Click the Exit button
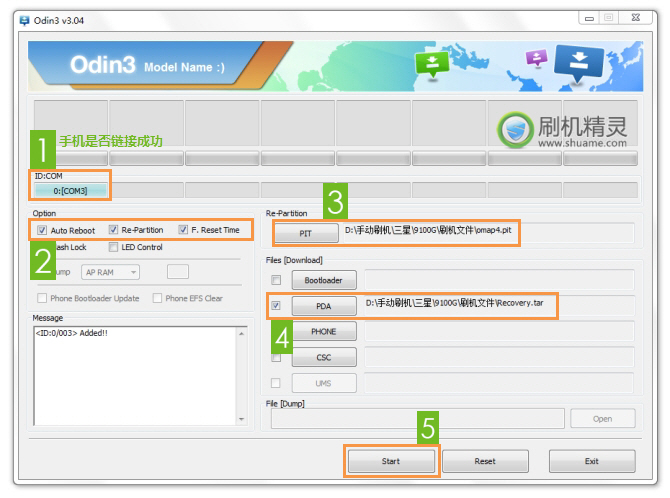This screenshot has width=670, height=498. coord(592,461)
